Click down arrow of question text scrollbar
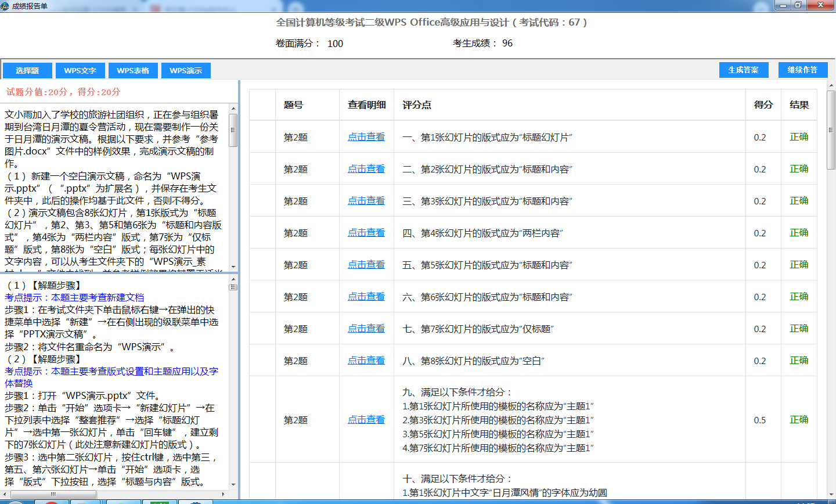Viewport: 836px width, 504px height. (x=233, y=267)
